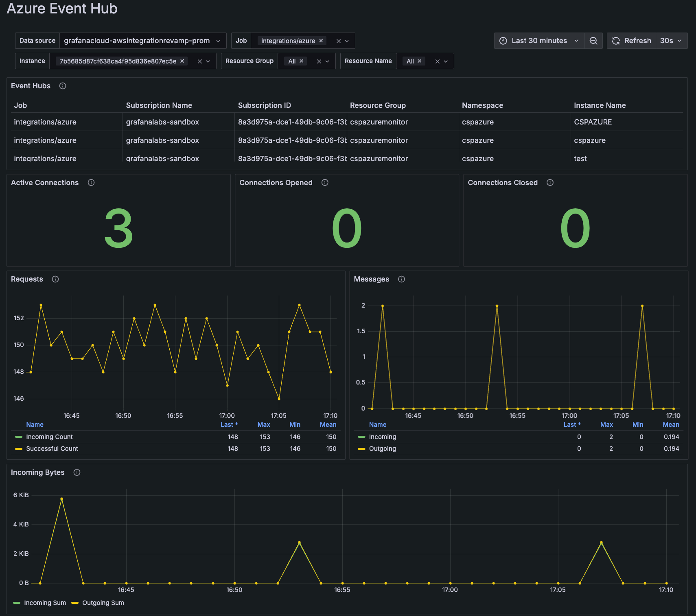Click the Event Hubs info icon
696x616 pixels.
coord(62,86)
